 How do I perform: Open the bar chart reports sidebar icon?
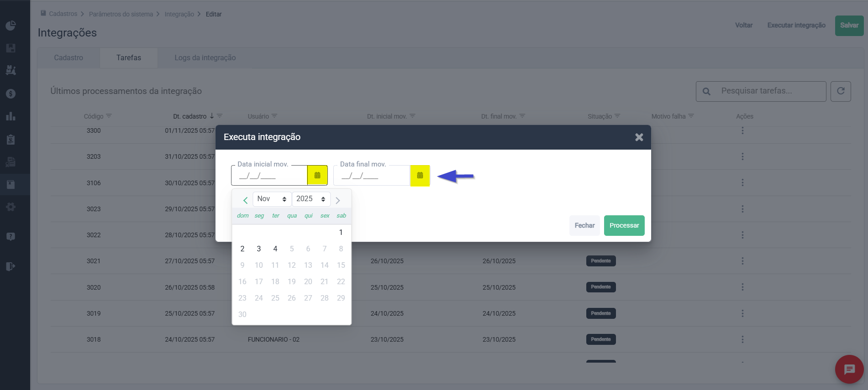coord(11,116)
